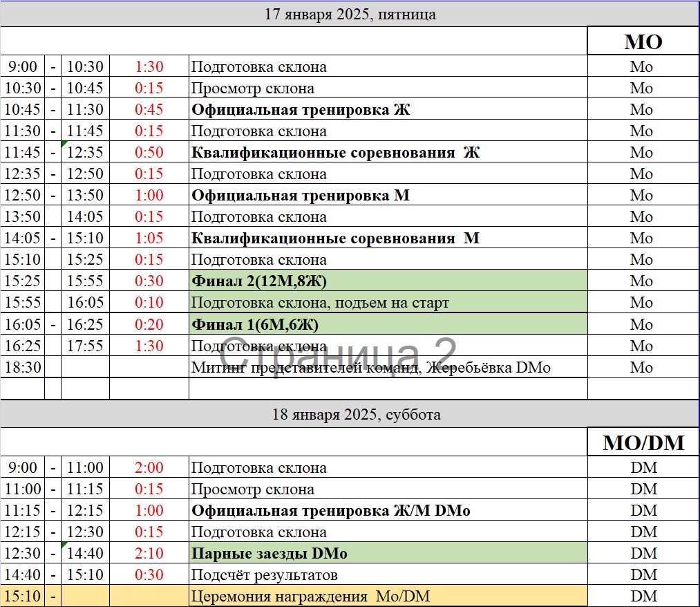The width and height of the screenshot is (700, 607).
Task: Click 'DM' in the Парные заезды row
Action: tap(643, 553)
